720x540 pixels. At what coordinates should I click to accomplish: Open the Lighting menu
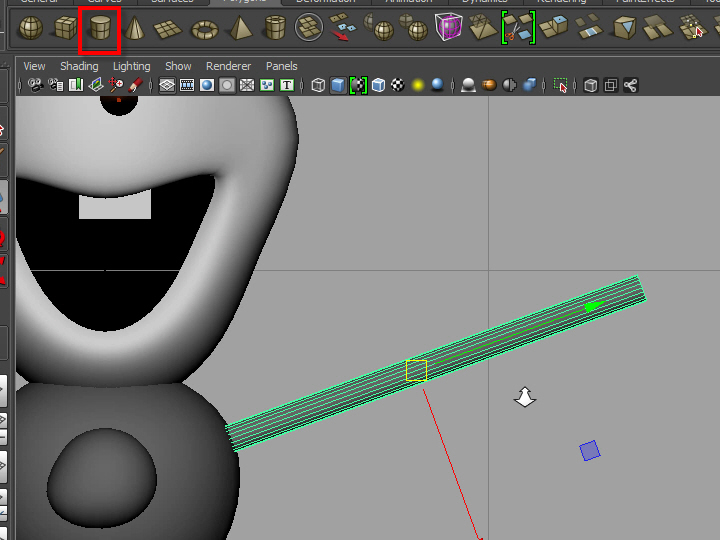coord(131,66)
